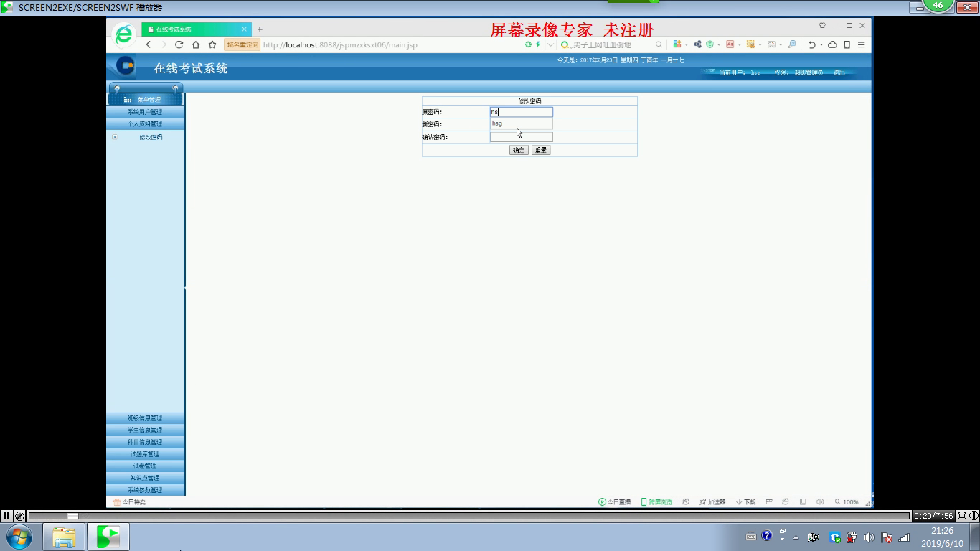Click the green shield toolbar icon
This screenshot has height=551, width=980.
(710, 44)
